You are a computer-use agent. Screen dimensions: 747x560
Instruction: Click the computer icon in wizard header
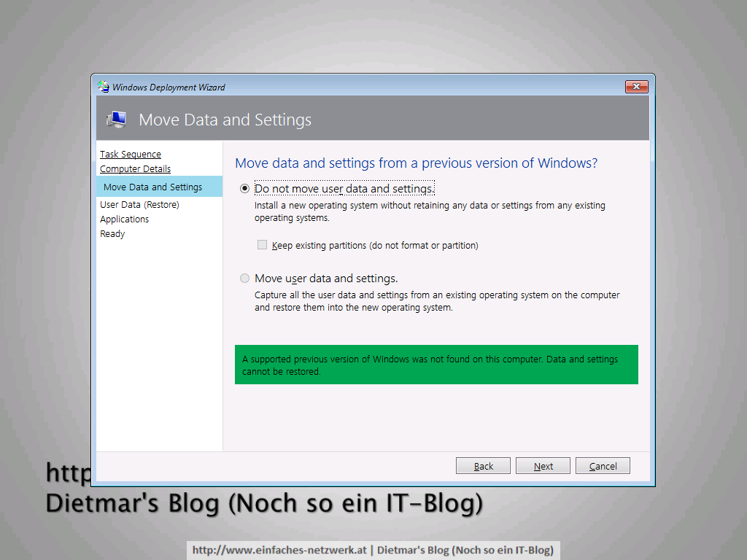(x=117, y=119)
